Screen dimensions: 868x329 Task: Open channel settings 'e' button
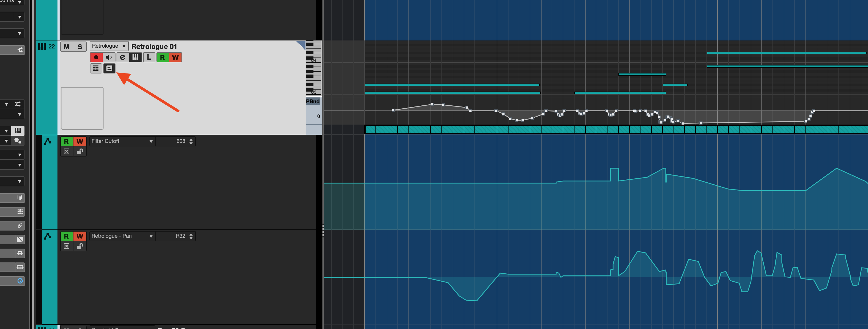[x=123, y=57]
